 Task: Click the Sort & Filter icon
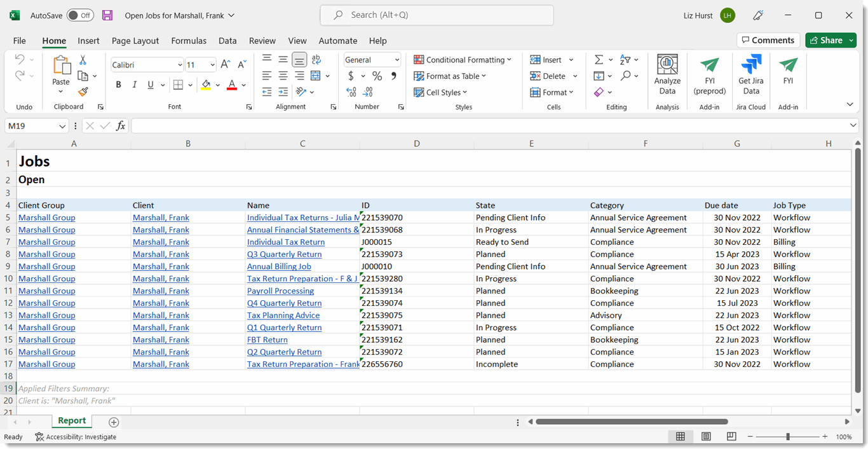click(x=625, y=60)
